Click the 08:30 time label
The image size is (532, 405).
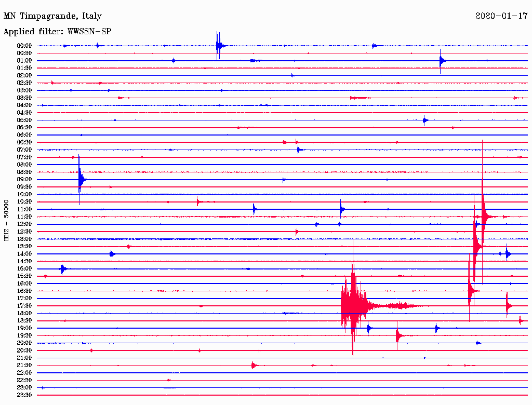[x=24, y=172]
